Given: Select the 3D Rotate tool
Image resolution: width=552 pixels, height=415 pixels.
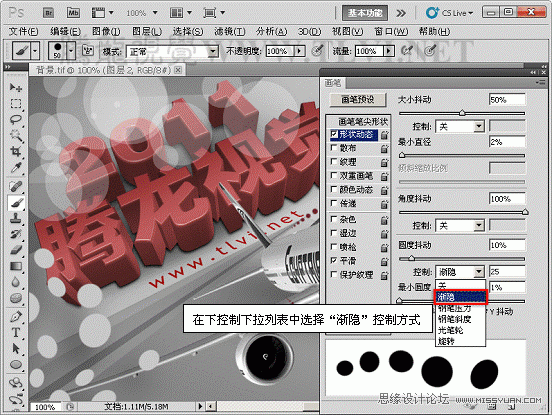Looking at the screenshot, I should (16, 383).
